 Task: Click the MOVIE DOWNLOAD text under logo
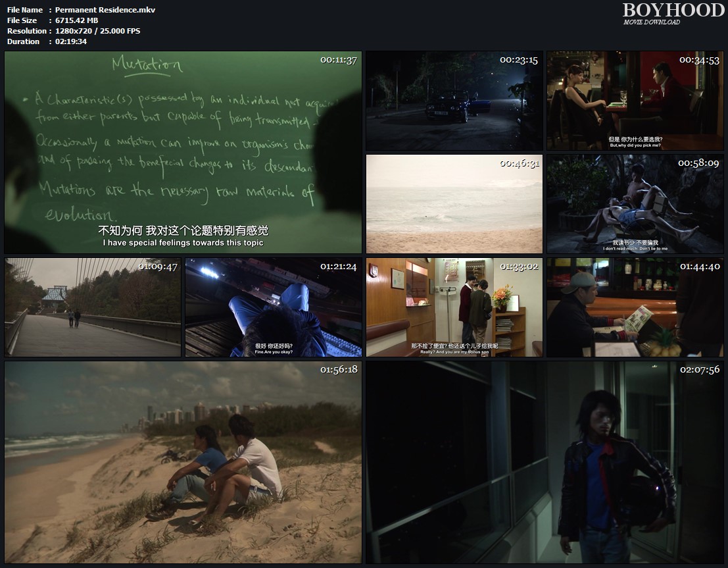(x=651, y=22)
